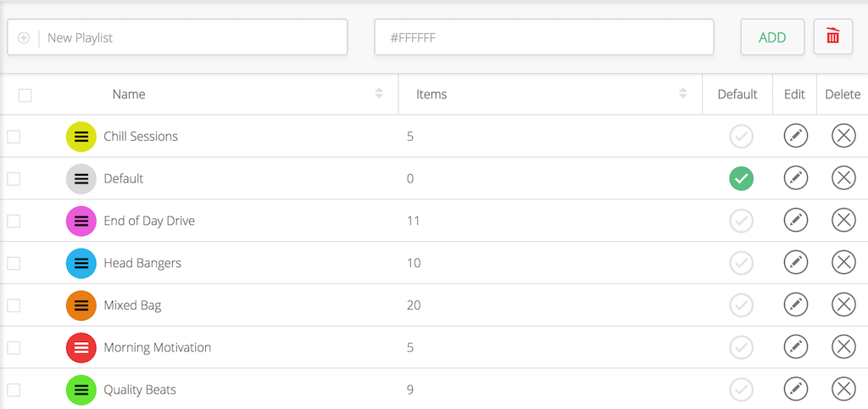Open edit for Mixed Bag playlist
The height and width of the screenshot is (409, 868).
pos(795,305)
